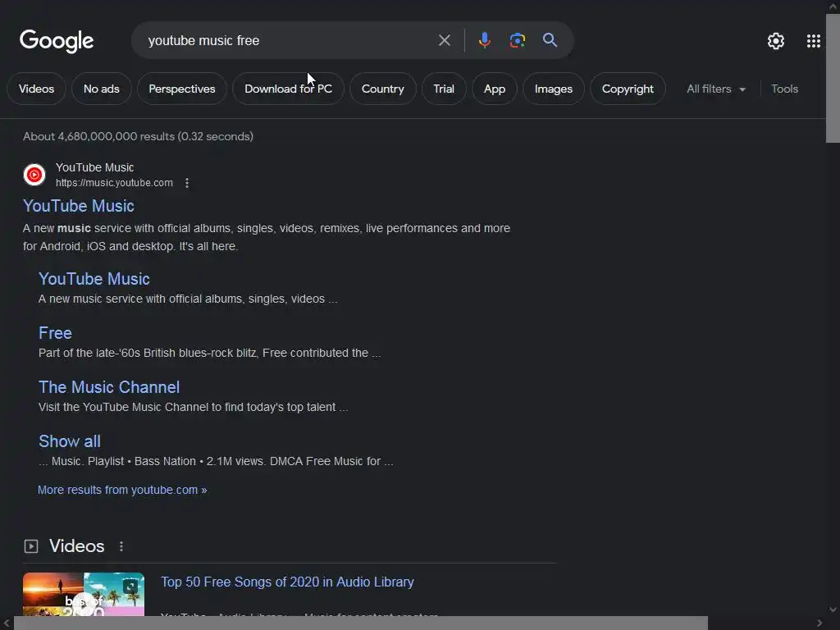Image resolution: width=840 pixels, height=630 pixels.
Task: Click the magnifying glass search icon
Action: click(550, 40)
